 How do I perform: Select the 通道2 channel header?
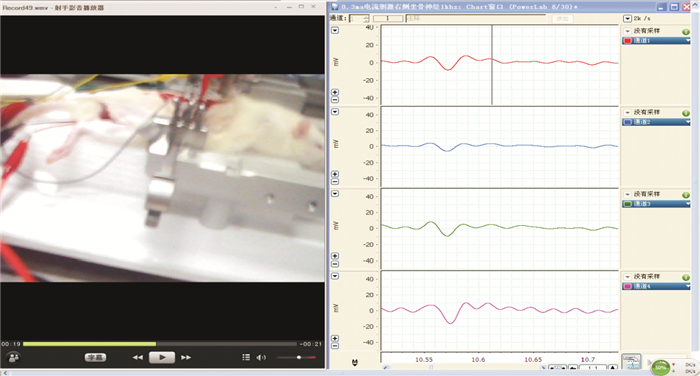point(656,122)
